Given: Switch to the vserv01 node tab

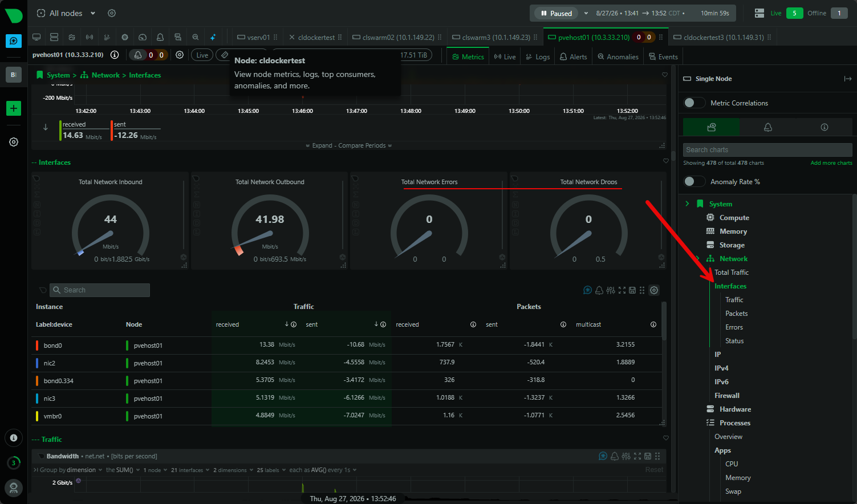Looking at the screenshot, I should click(258, 37).
